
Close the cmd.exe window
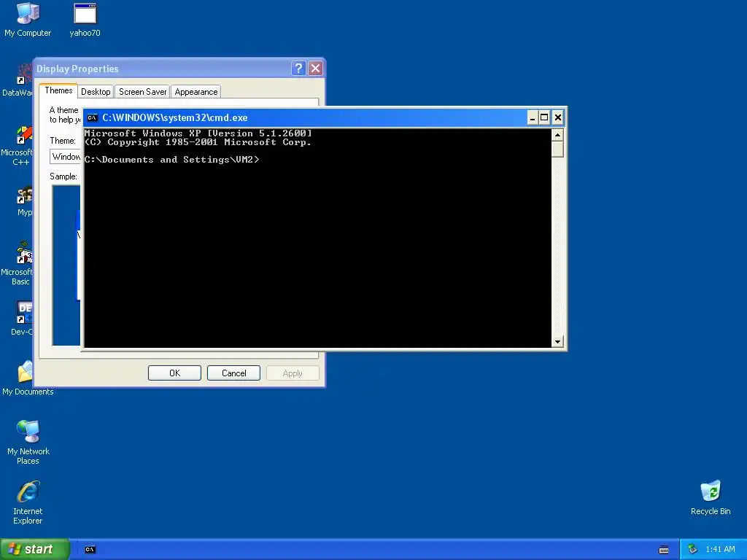coord(558,117)
